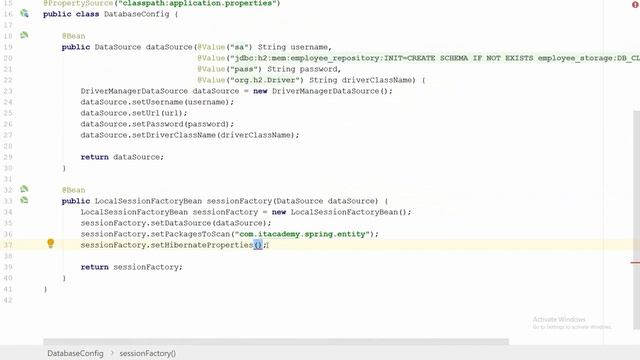The image size is (640, 360).
Task: Click the vertical scrollbar thumb of the editor
Action: [636, 220]
